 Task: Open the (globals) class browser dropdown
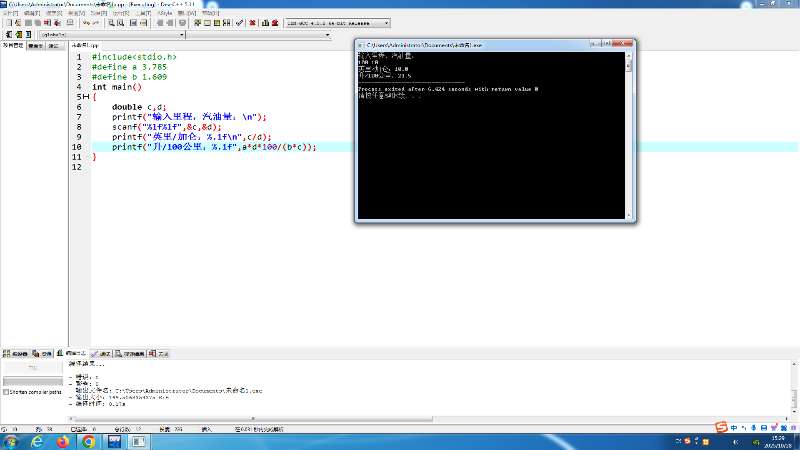click(112, 35)
